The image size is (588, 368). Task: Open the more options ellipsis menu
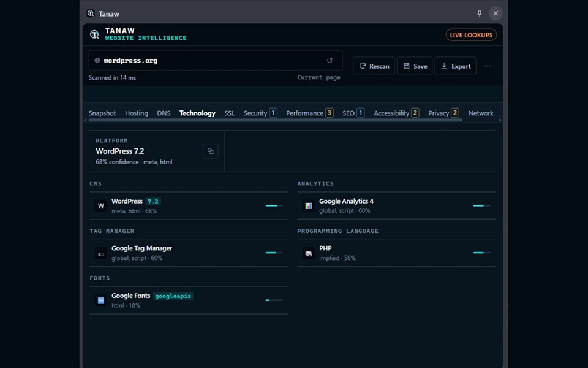[x=488, y=66]
